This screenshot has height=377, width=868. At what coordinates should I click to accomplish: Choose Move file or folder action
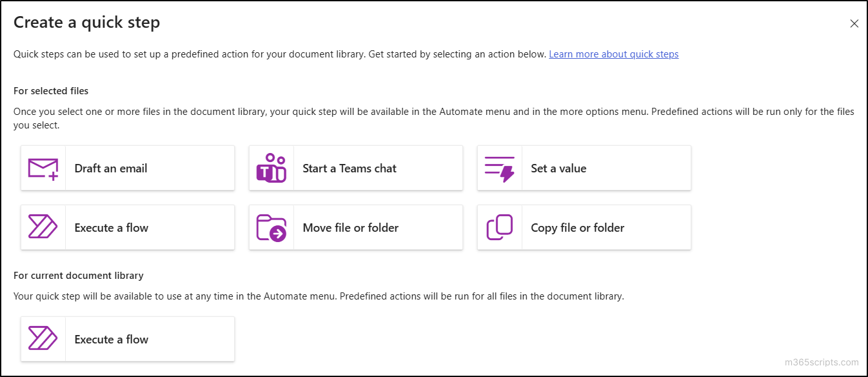(x=356, y=227)
